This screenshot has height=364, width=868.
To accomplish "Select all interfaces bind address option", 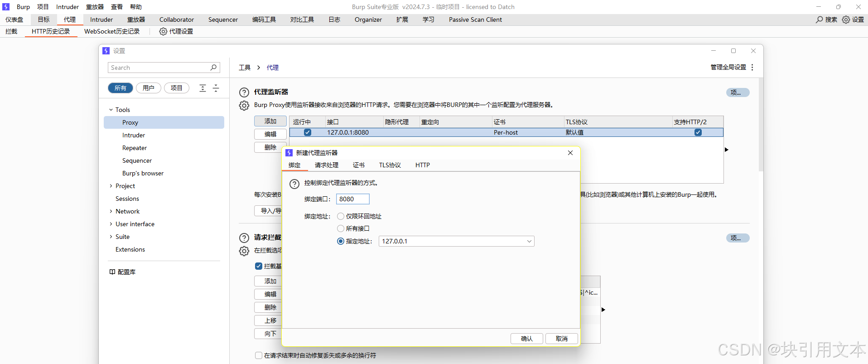I will pyautogui.click(x=341, y=228).
